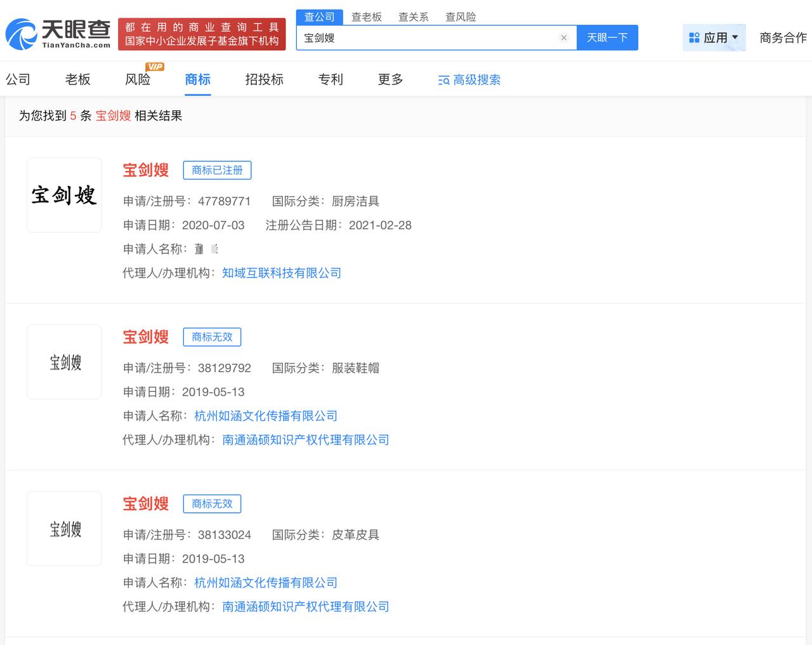Select registration number 38133024
The image size is (812, 645).
pyautogui.click(x=225, y=535)
